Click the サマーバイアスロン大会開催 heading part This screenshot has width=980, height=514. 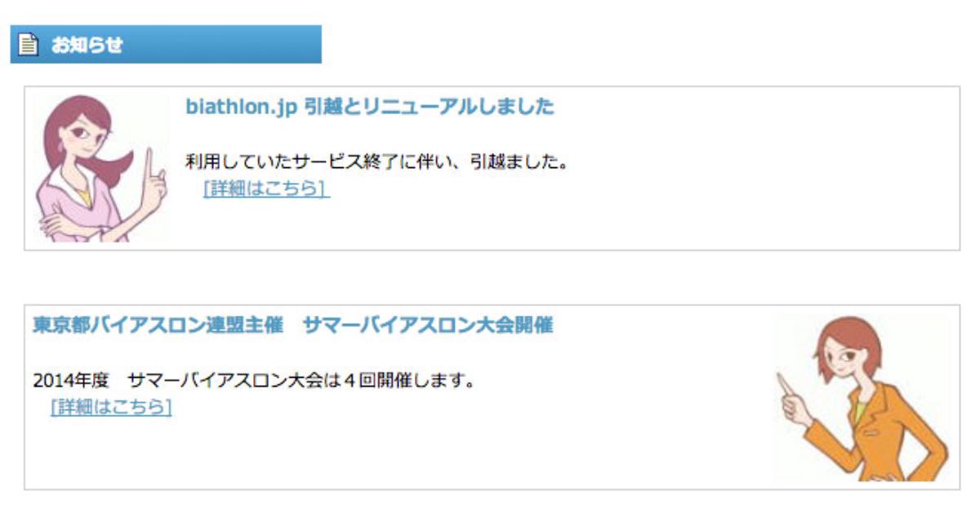[x=427, y=326]
